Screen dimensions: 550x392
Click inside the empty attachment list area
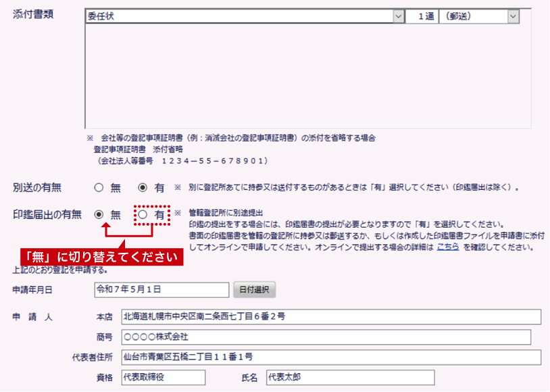tap(307, 76)
